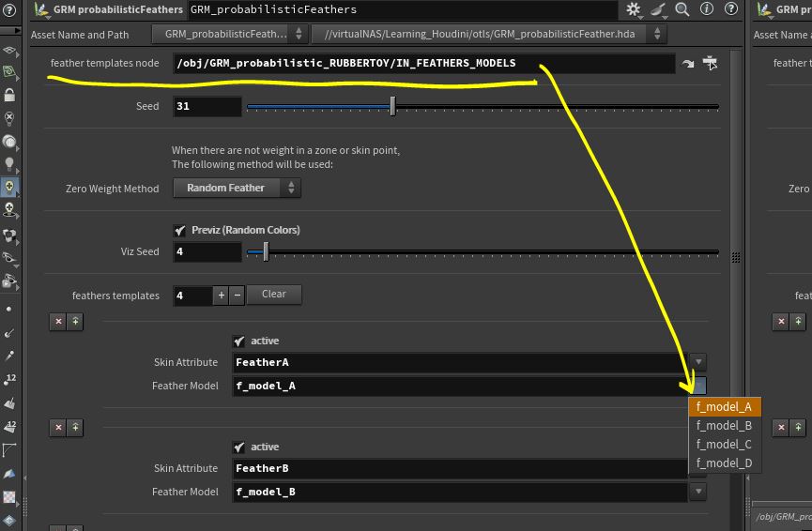Image resolution: width=812 pixels, height=531 pixels.
Task: Remove the FeatherA template with the X button
Action: tap(58, 322)
